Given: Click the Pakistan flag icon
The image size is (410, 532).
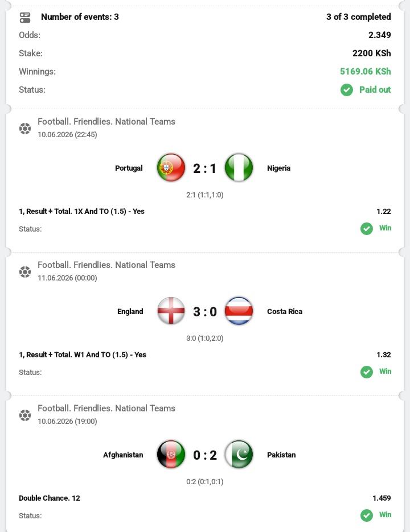Looking at the screenshot, I should [x=239, y=455].
